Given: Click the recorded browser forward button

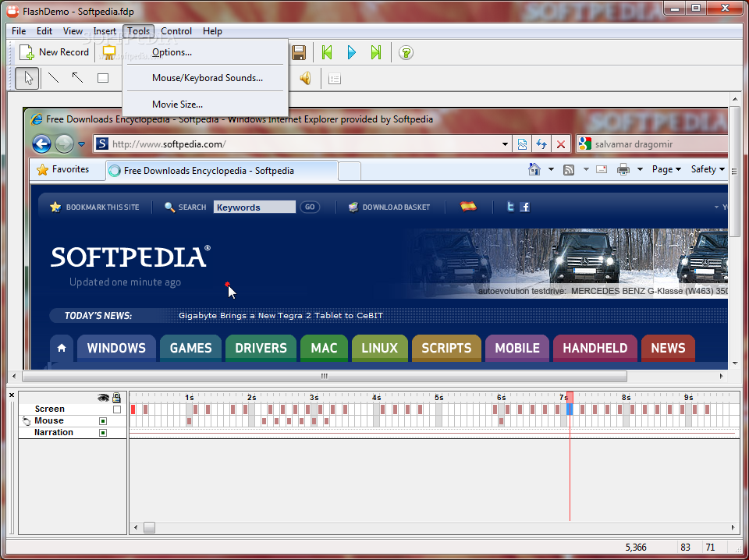Looking at the screenshot, I should tap(65, 144).
